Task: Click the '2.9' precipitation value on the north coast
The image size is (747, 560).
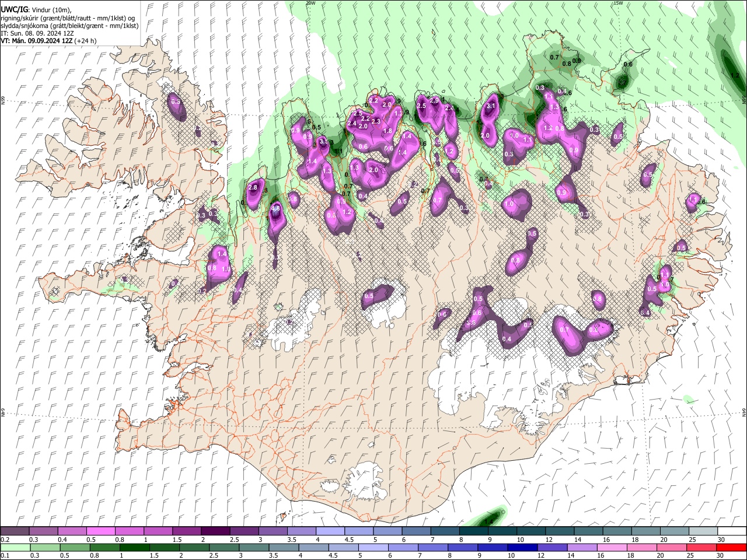Action: (434, 100)
